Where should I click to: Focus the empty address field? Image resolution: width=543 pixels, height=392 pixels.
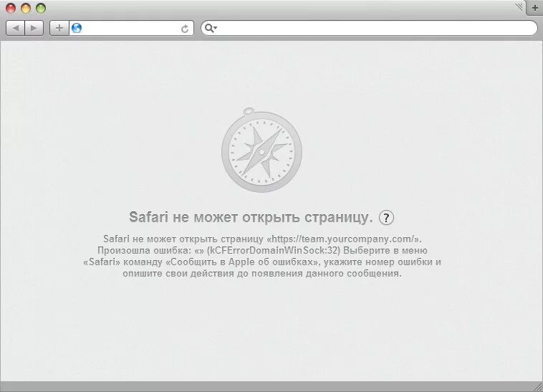tap(131, 28)
